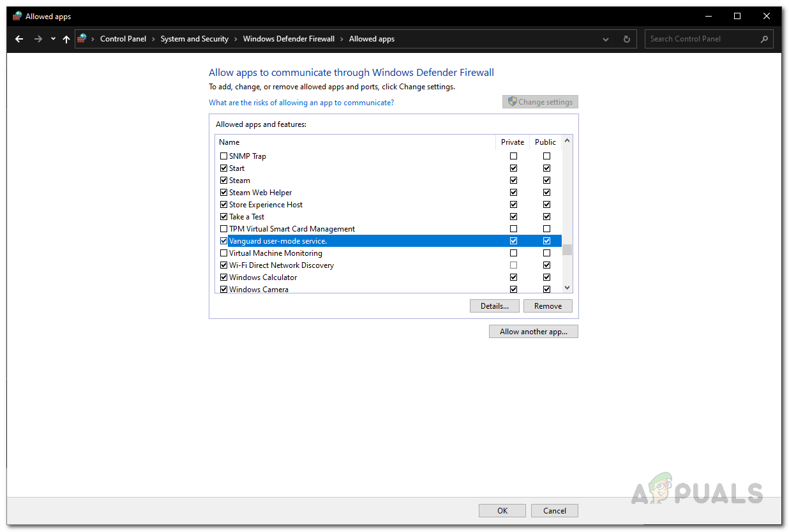This screenshot has width=789, height=532.
Task: Enable TPM Virtual Smart Card Management checkbox
Action: (223, 229)
